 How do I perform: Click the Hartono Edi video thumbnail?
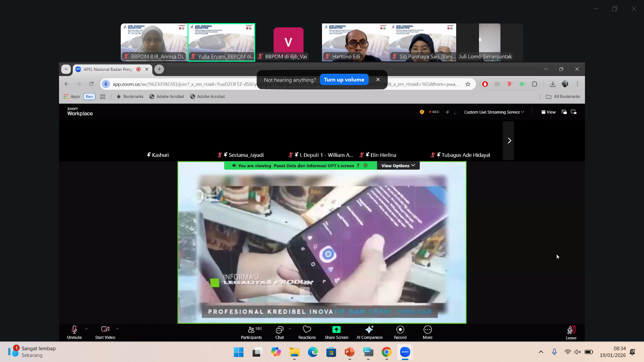pos(355,42)
